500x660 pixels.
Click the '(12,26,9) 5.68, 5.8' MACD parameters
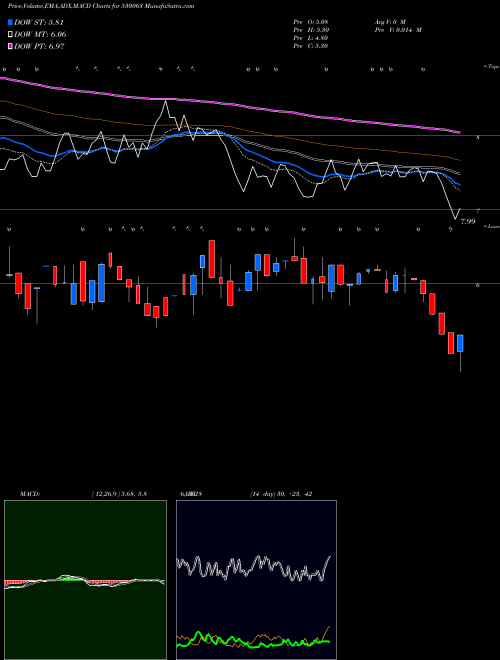119,494
